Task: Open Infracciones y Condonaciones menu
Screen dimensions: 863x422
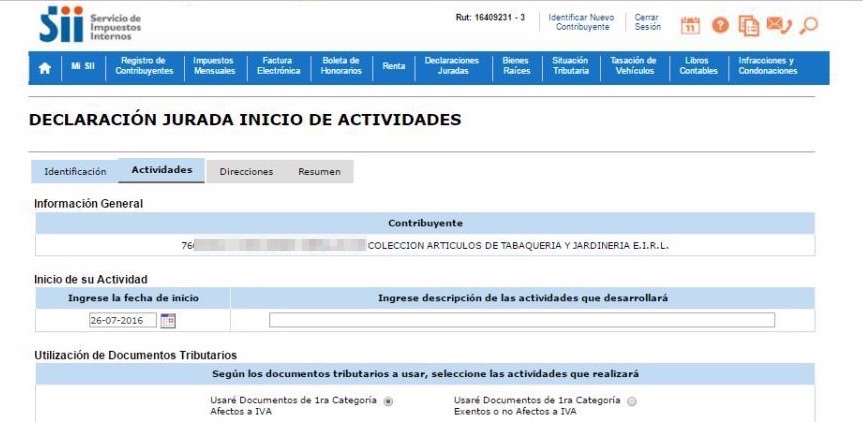Action: (768, 66)
